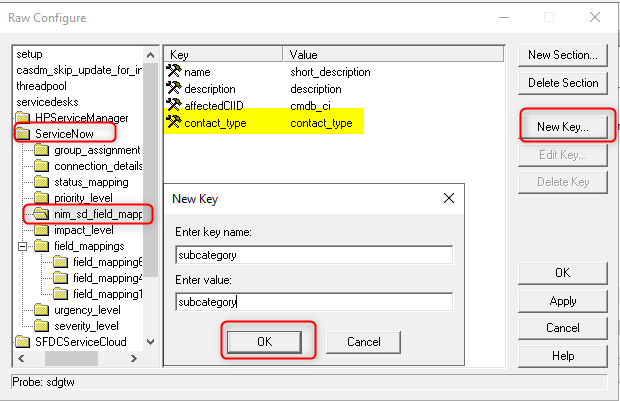Image resolution: width=620 pixels, height=401 pixels.
Task: Sort by the Value column header
Action: [x=393, y=55]
